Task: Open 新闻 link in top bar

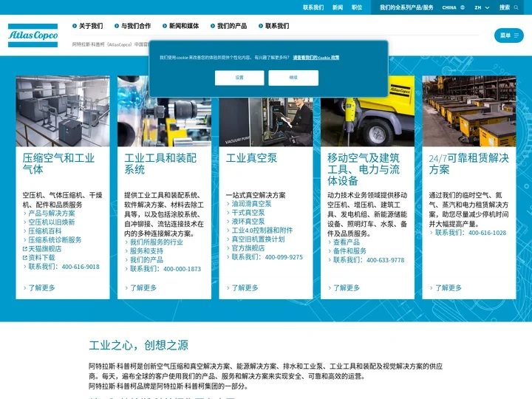Action: tap(338, 7)
